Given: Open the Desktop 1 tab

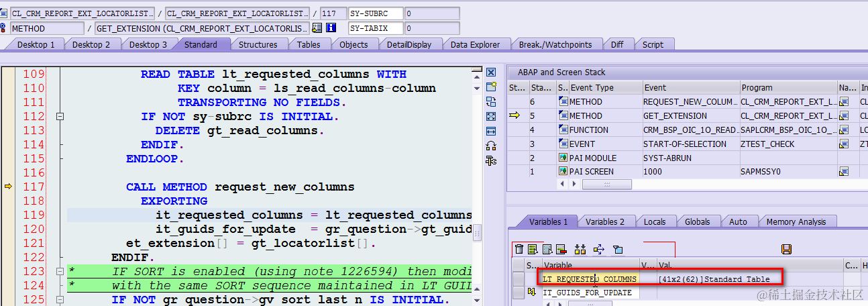Looking at the screenshot, I should click(34, 44).
